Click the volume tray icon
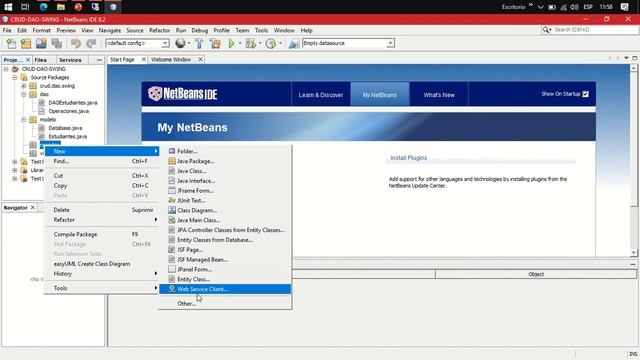Image resolution: width=640 pixels, height=360 pixels. coord(574,7)
